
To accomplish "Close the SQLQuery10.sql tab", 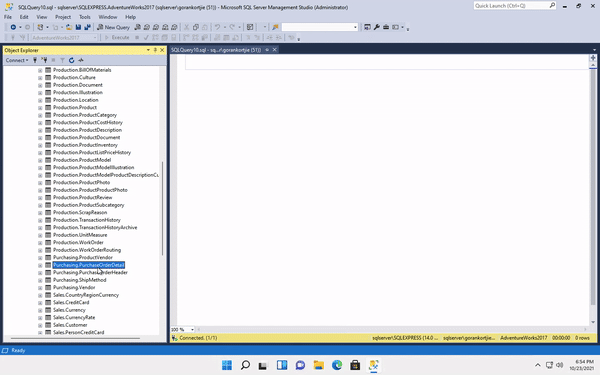I will [x=274, y=50].
